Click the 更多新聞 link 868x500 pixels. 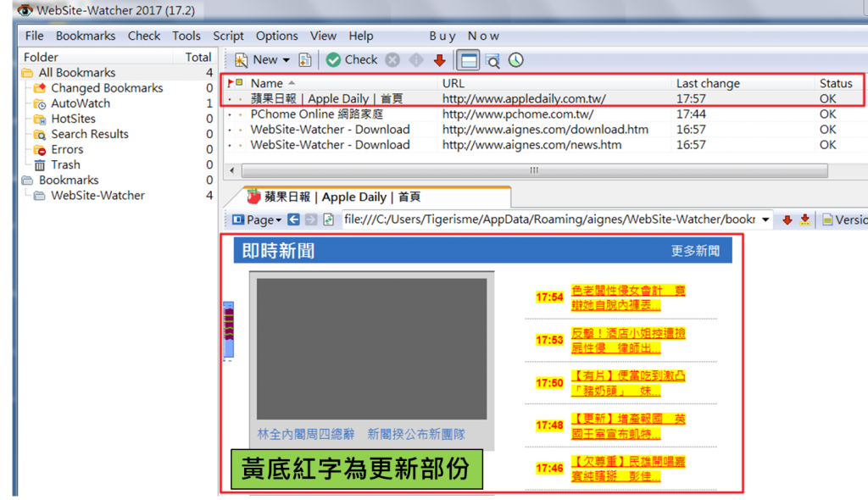coord(695,251)
